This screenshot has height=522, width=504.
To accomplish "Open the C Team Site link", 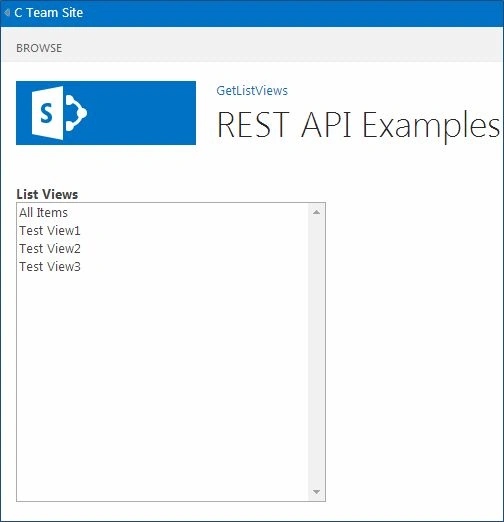I will (x=48, y=13).
